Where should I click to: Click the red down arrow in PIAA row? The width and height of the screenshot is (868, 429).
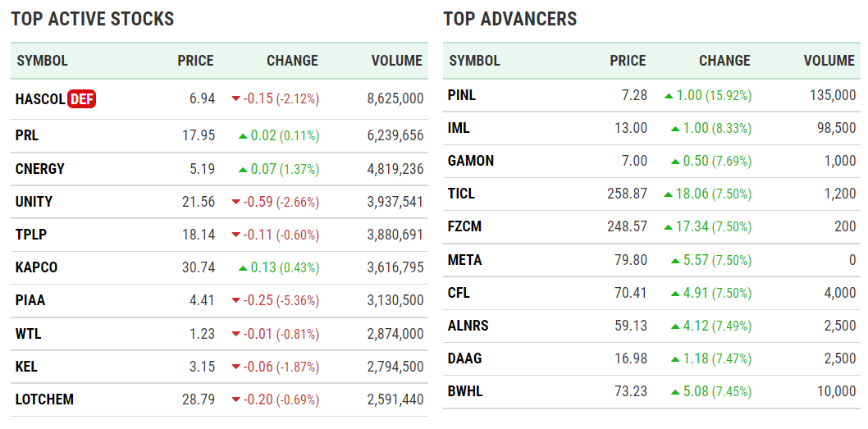(x=236, y=301)
